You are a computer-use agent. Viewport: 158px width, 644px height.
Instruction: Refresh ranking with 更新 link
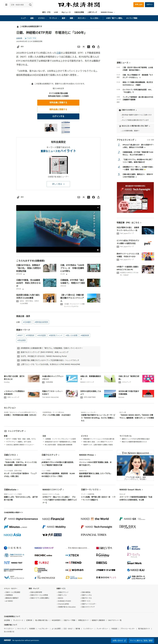click(x=152, y=140)
